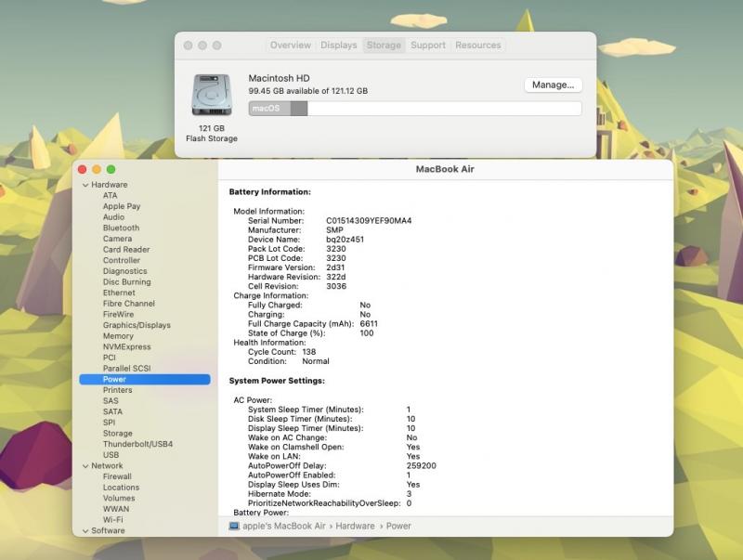This screenshot has width=743, height=560.
Task: Select Printers in the sidebar
Action: tap(118, 390)
